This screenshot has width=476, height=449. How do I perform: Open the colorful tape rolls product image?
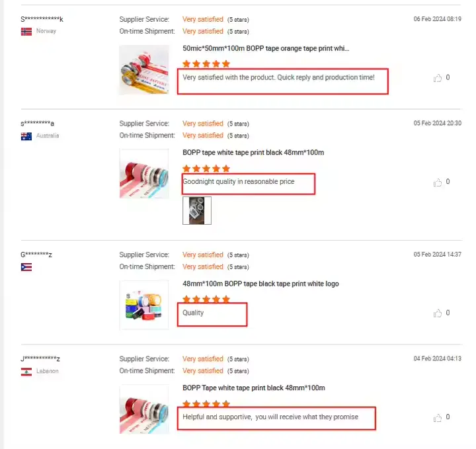[x=144, y=305]
